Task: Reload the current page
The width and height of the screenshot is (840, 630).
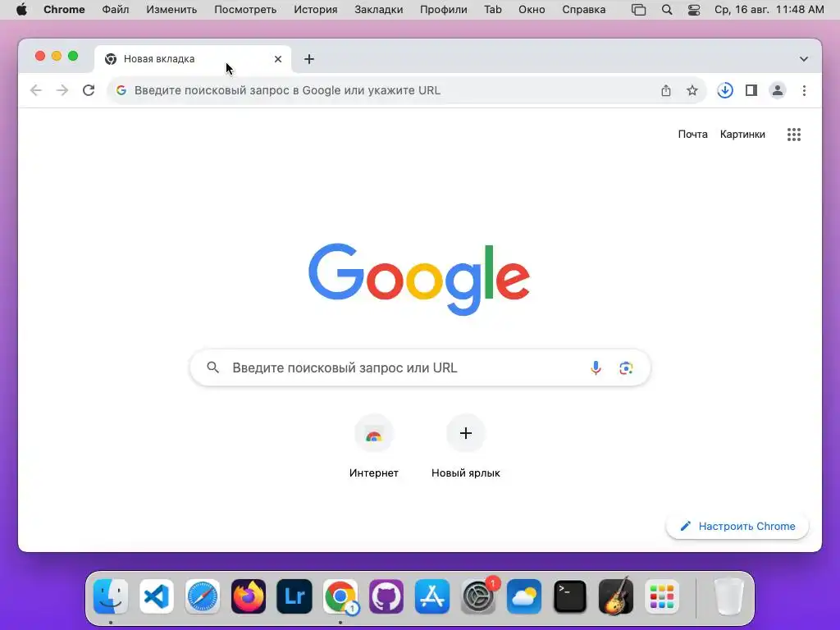Action: coord(89,90)
